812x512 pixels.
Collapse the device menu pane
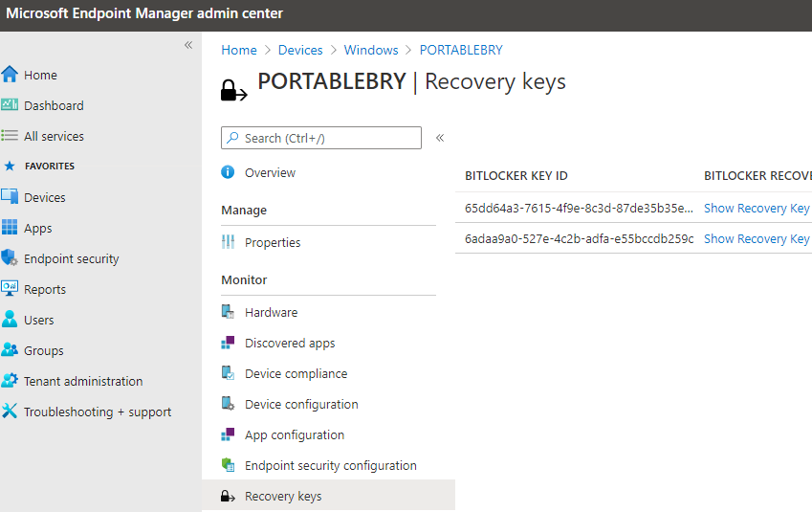pos(440,138)
